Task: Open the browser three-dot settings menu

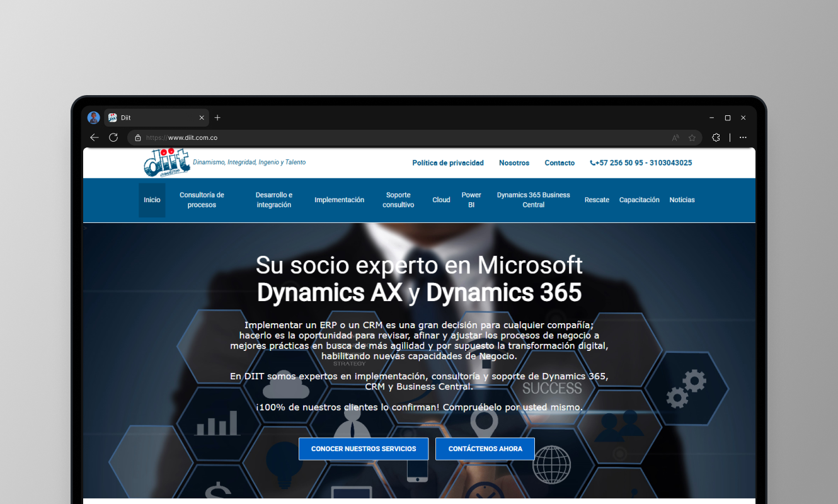Action: coord(743,137)
